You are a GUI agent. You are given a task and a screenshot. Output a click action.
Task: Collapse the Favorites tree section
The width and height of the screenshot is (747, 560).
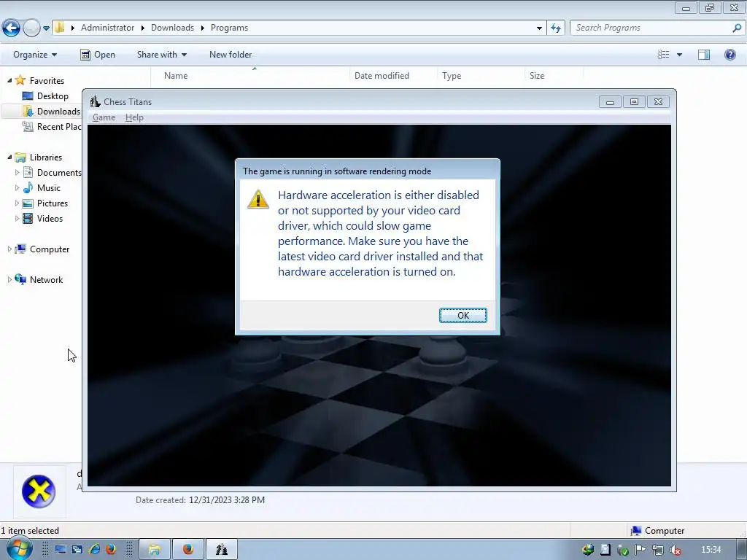coord(9,80)
